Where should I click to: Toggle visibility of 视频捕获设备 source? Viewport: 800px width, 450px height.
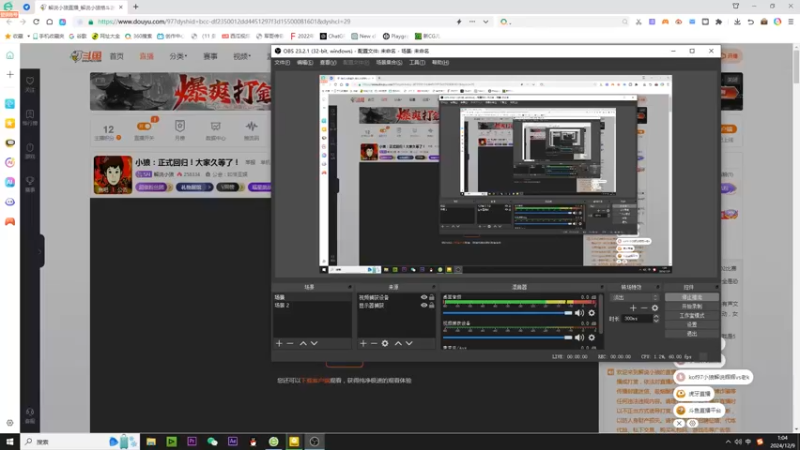pyautogui.click(x=423, y=297)
